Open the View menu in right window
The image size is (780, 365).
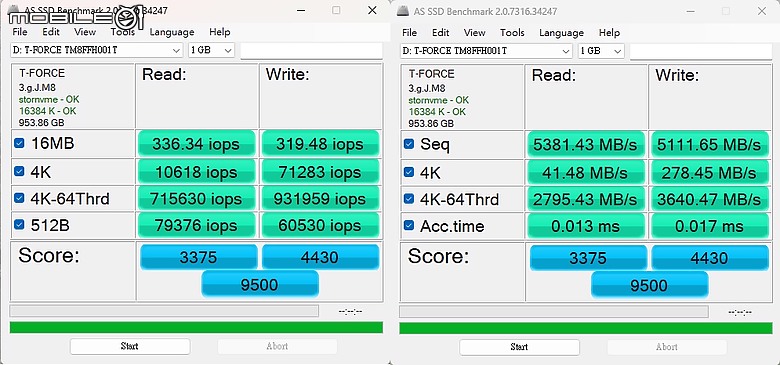(474, 33)
